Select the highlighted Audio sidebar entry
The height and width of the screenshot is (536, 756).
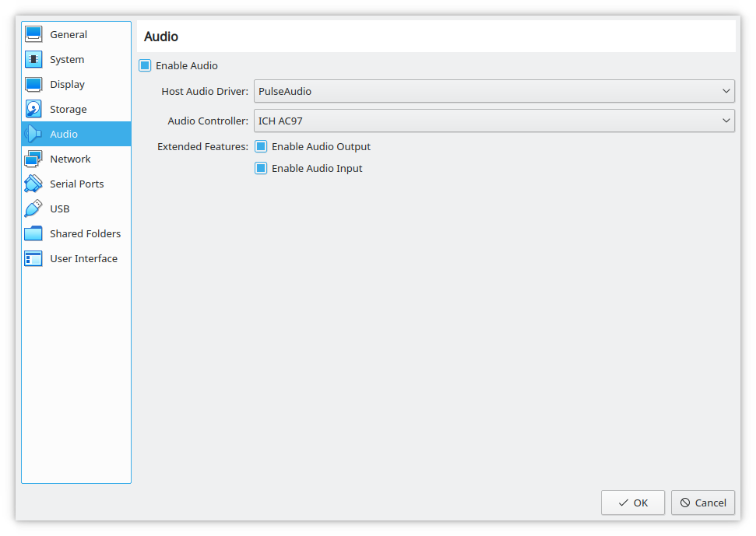point(76,134)
